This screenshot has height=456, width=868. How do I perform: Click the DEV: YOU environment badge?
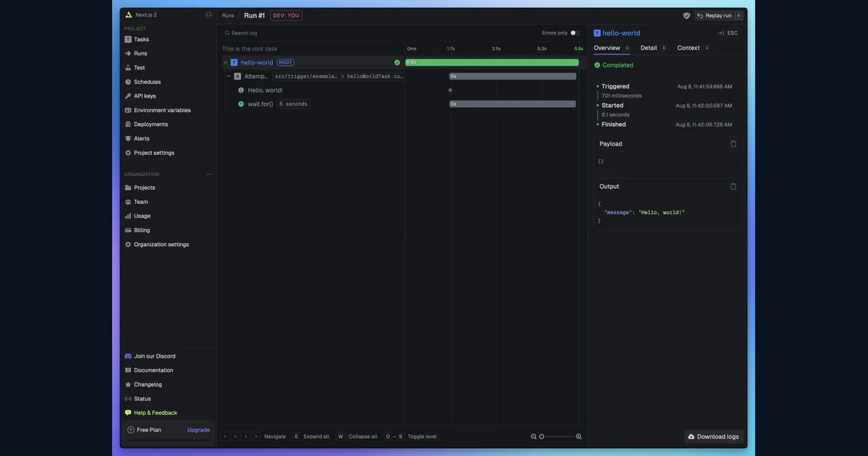(286, 15)
